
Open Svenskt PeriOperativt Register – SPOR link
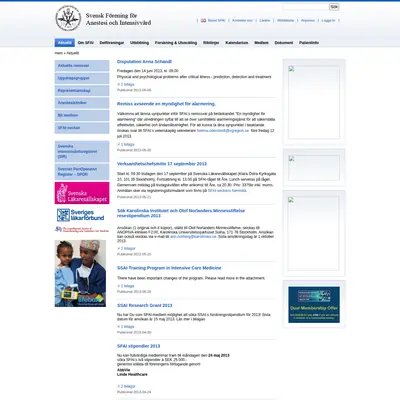[x=82, y=172]
